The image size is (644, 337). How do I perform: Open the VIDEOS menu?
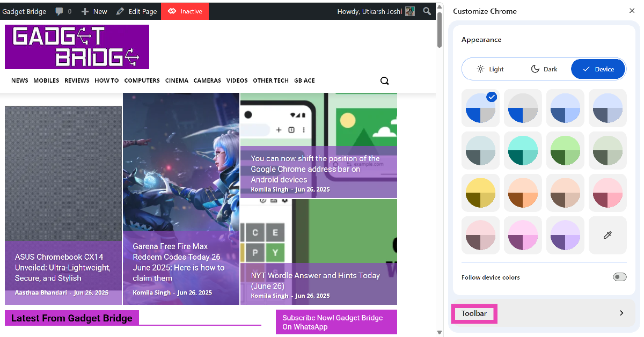(x=237, y=80)
